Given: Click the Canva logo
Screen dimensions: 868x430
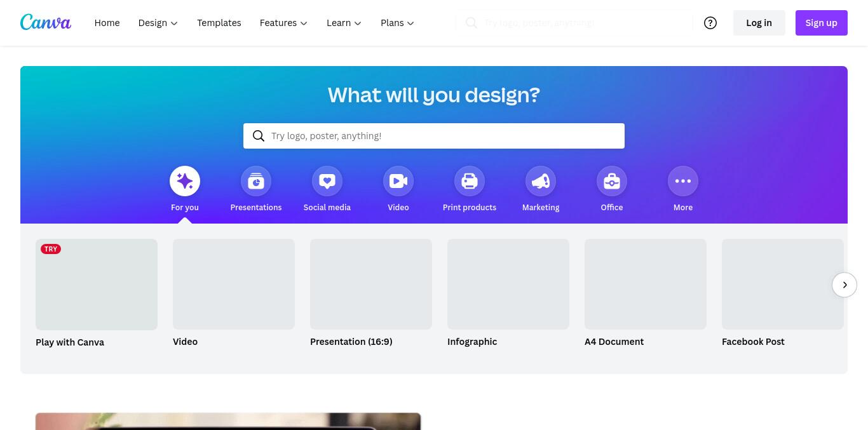Looking at the screenshot, I should 46,22.
